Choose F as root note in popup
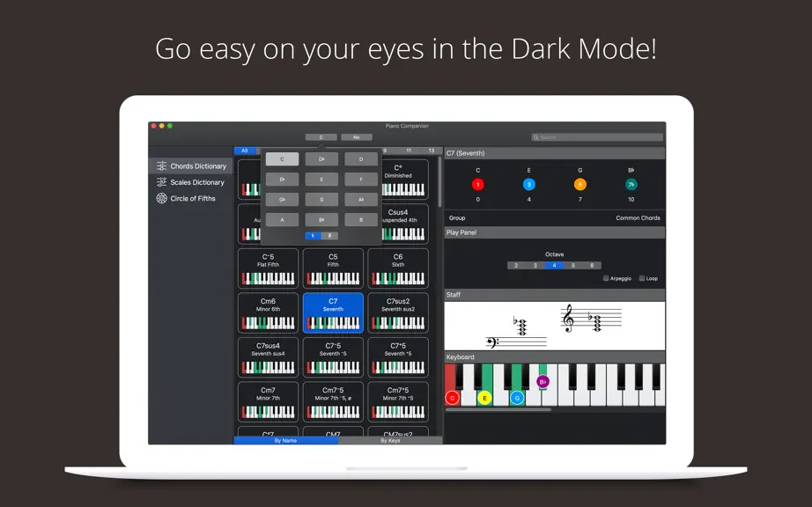This screenshot has width=812, height=507. pos(361,180)
